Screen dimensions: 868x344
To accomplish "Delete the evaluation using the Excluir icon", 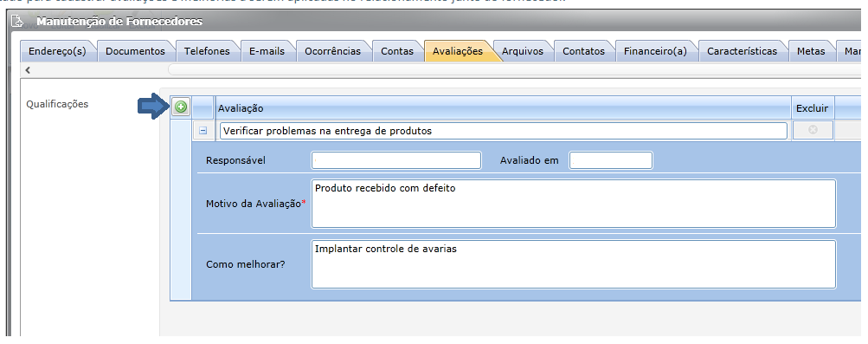I will (x=813, y=130).
